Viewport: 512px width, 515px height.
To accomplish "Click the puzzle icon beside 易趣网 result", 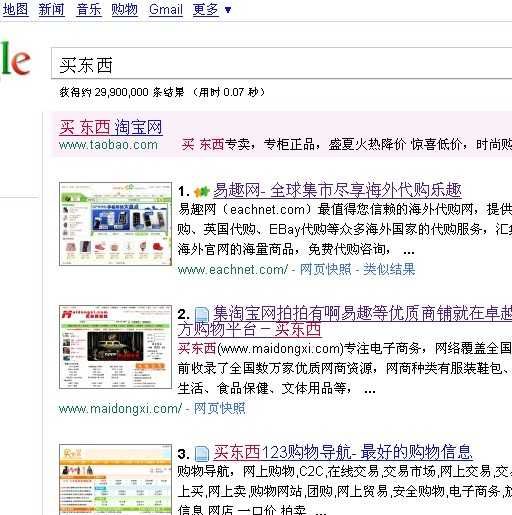I will (x=201, y=191).
